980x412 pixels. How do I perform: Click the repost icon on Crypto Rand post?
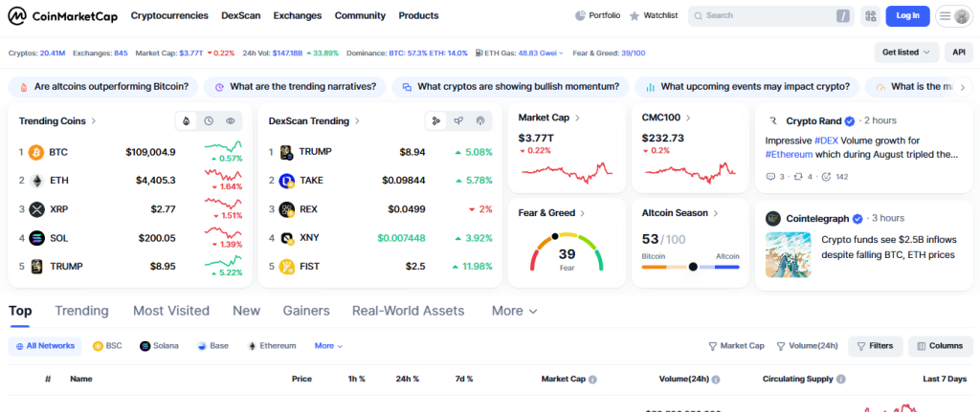coord(799,177)
